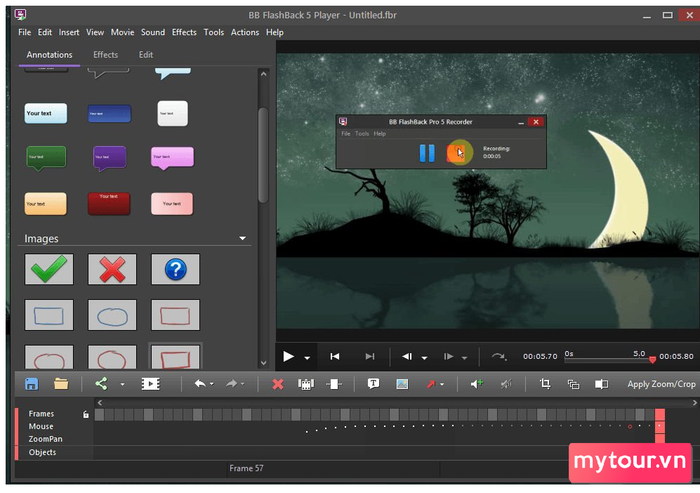700x493 pixels.
Task: Select the Mouse track row
Action: 41,426
